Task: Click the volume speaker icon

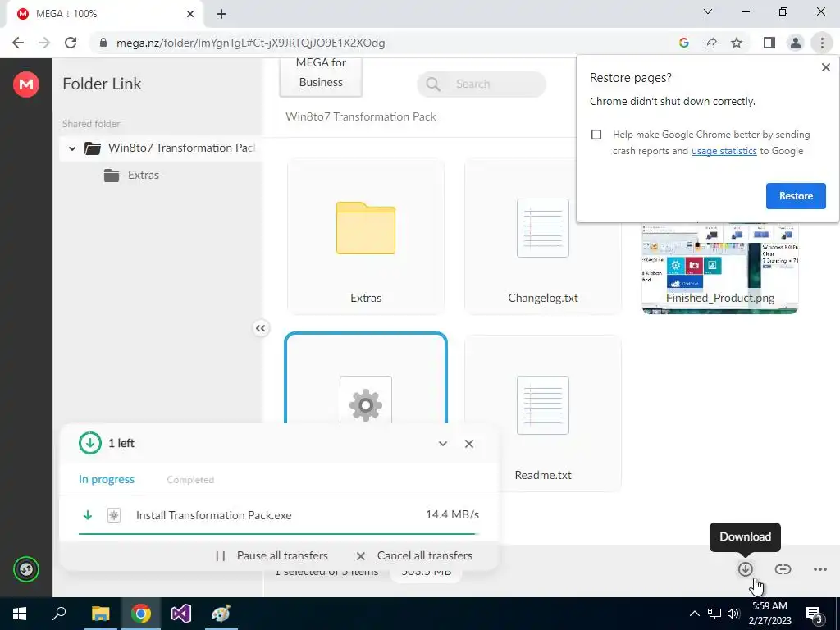Action: (x=733, y=614)
